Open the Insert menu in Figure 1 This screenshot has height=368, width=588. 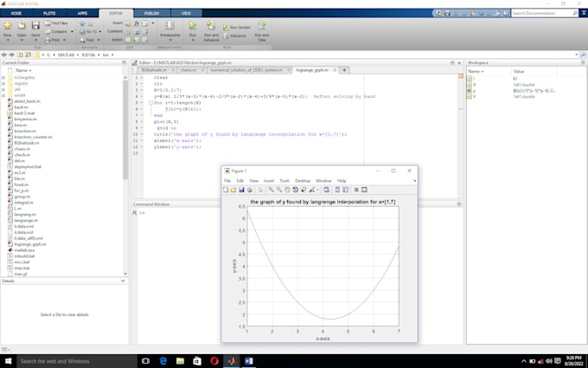click(x=269, y=181)
